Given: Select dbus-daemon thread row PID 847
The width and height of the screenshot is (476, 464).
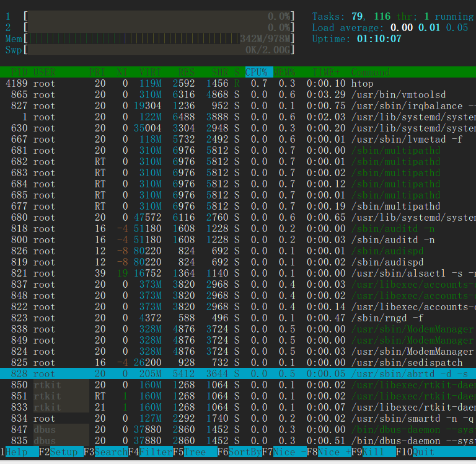Looking at the screenshot, I should (238, 430).
